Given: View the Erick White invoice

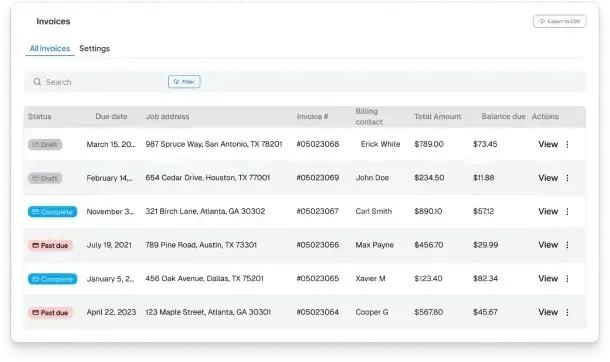Looking at the screenshot, I should [x=548, y=144].
